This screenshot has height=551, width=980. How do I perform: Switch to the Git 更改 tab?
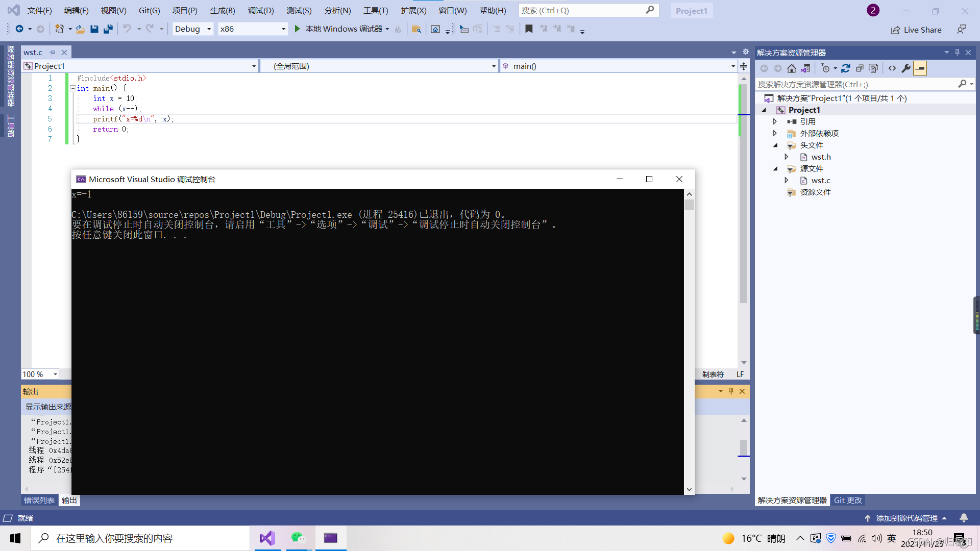tap(848, 500)
